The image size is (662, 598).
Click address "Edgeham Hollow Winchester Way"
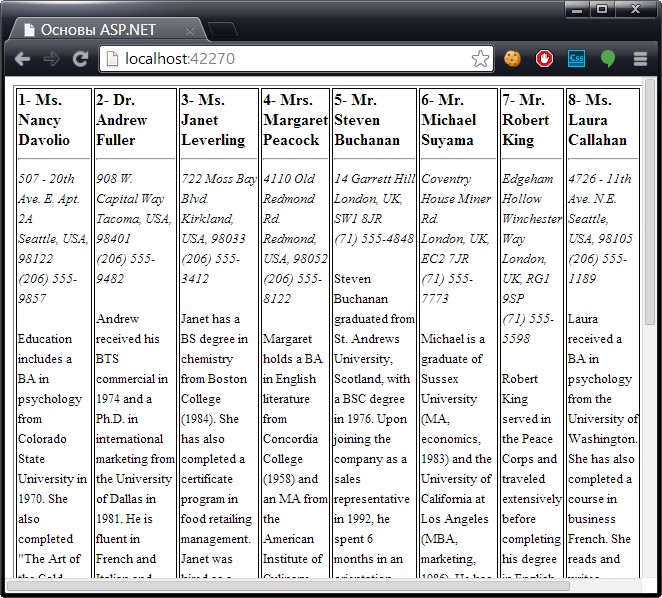point(532,209)
